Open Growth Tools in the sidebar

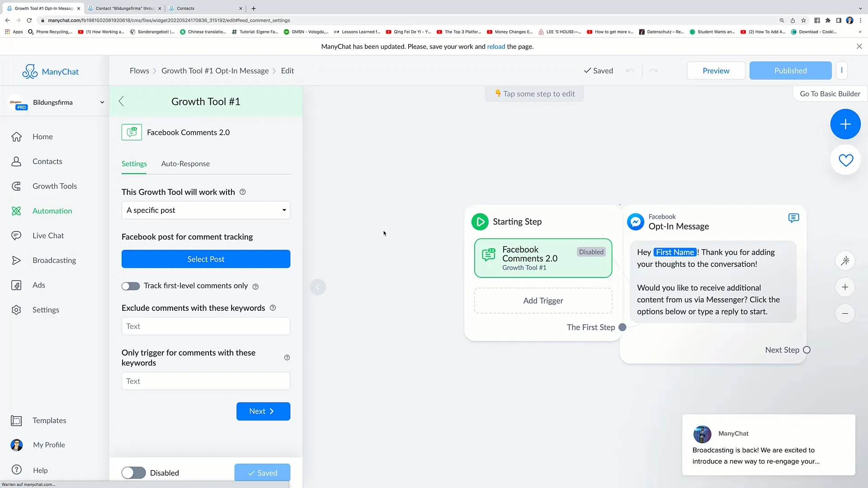coord(54,186)
